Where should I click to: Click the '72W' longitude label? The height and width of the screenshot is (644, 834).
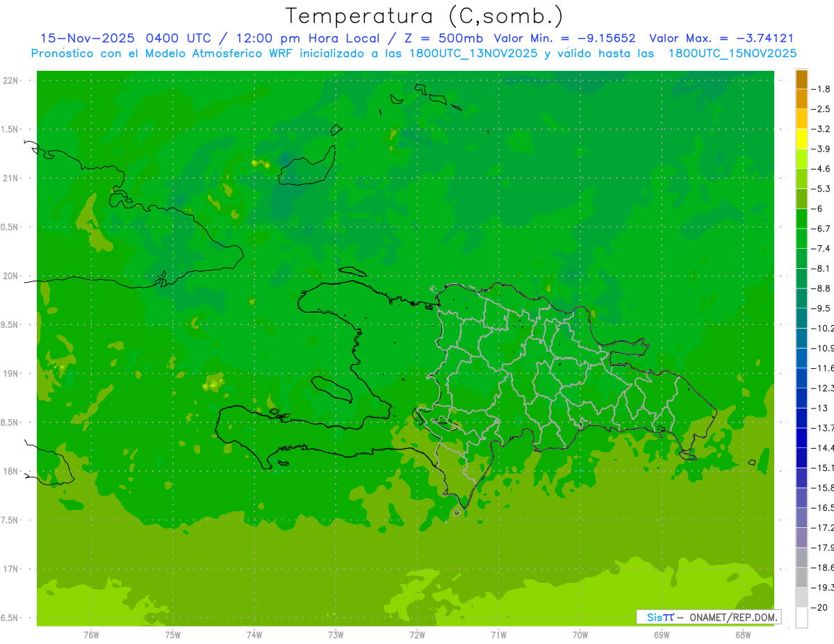[x=417, y=635]
